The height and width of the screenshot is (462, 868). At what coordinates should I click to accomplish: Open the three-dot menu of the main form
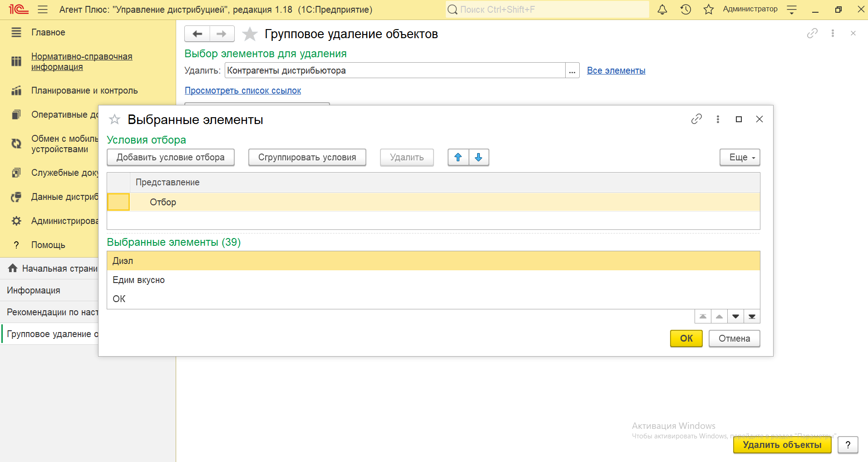[833, 33]
